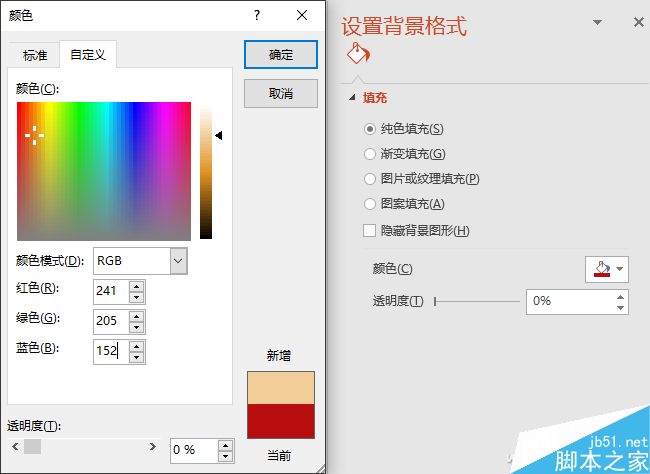Screen dimensions: 650x474
Task: Open the format panel options arrow
Action: click(x=598, y=22)
